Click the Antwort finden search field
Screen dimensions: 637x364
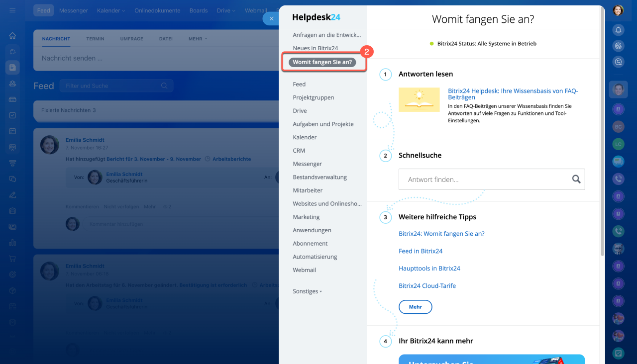click(x=492, y=180)
